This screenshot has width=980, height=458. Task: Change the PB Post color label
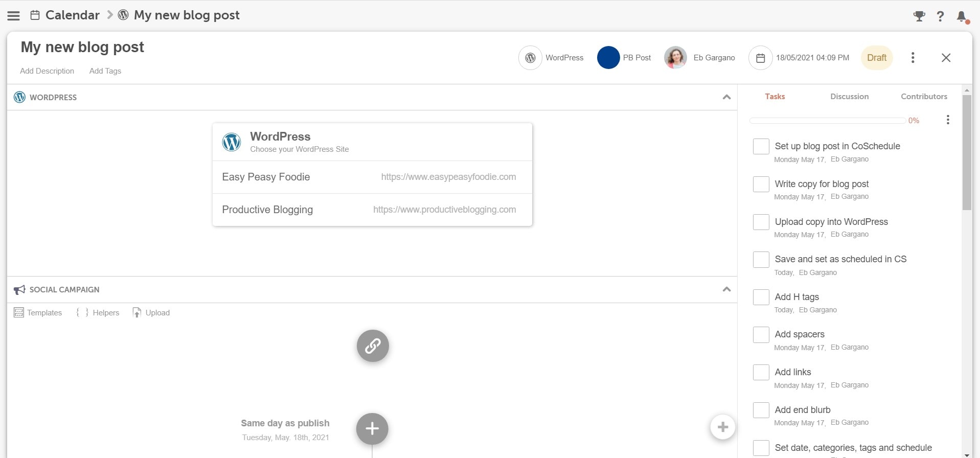pos(608,58)
